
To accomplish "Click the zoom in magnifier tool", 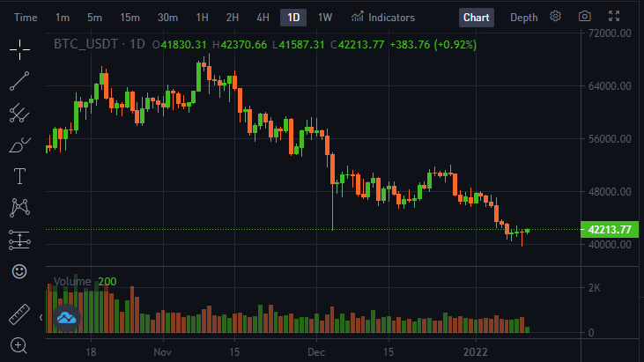I will click(x=19, y=345).
